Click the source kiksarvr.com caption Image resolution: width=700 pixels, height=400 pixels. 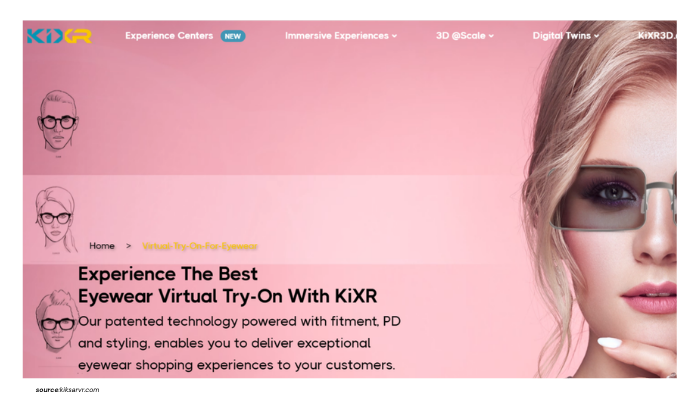67,390
